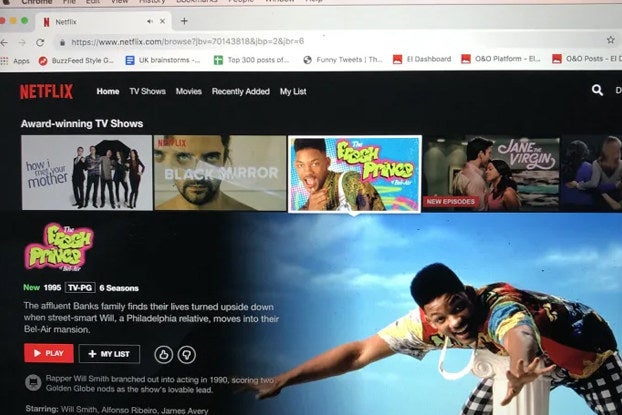Select the Netflix browser tab
The height and width of the screenshot is (415, 622).
[103, 21]
